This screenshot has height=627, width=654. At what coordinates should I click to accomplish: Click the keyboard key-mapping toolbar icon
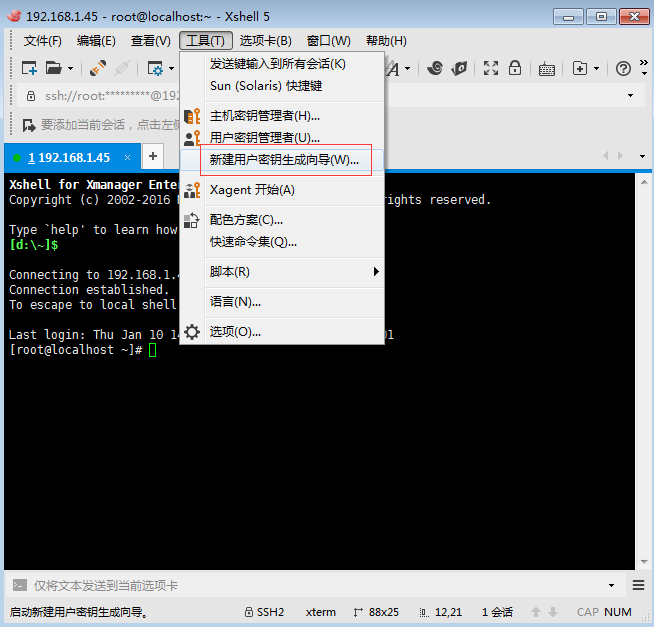[x=547, y=69]
